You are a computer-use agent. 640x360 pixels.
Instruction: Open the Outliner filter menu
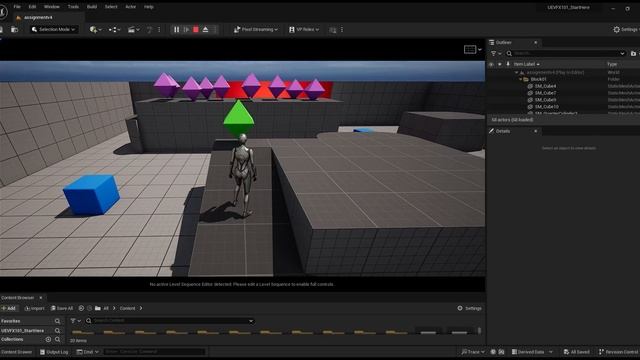[496, 53]
